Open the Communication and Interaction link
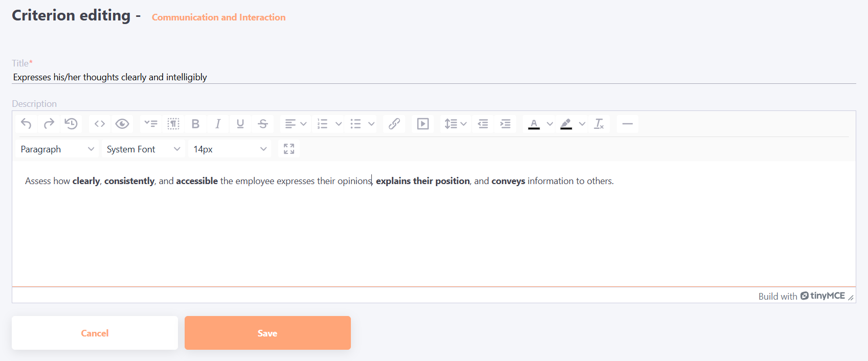The height and width of the screenshot is (361, 868). click(219, 17)
